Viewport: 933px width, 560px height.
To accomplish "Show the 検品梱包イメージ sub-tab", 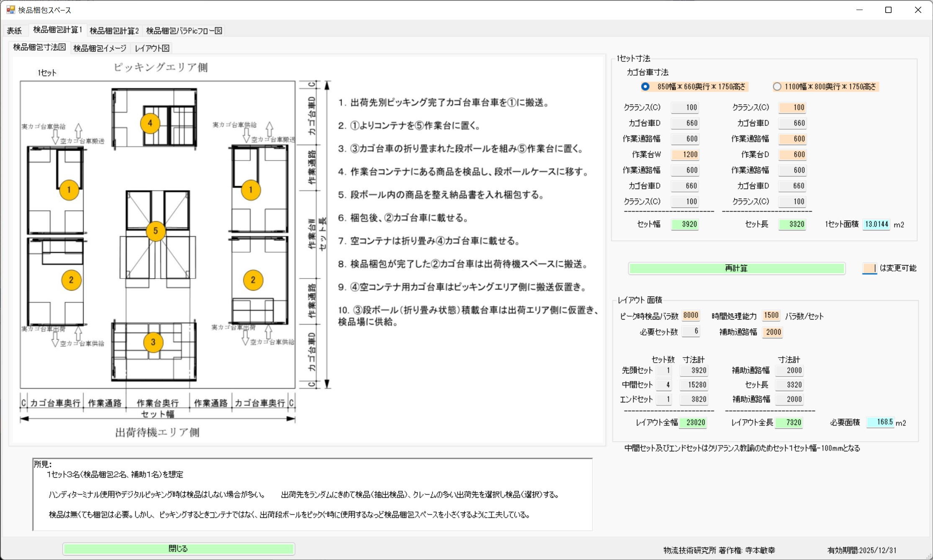I will [100, 48].
